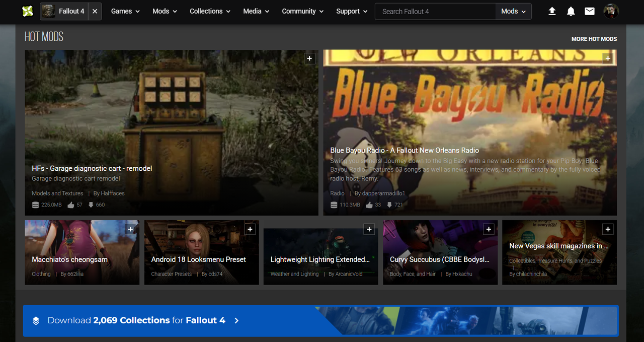
Task: Open Models and Textures category link
Action: click(x=57, y=193)
